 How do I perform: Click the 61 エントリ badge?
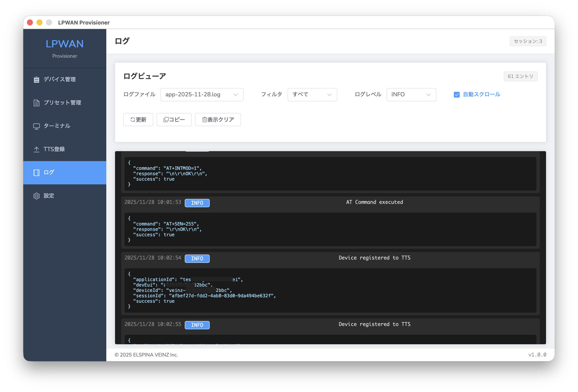(520, 76)
